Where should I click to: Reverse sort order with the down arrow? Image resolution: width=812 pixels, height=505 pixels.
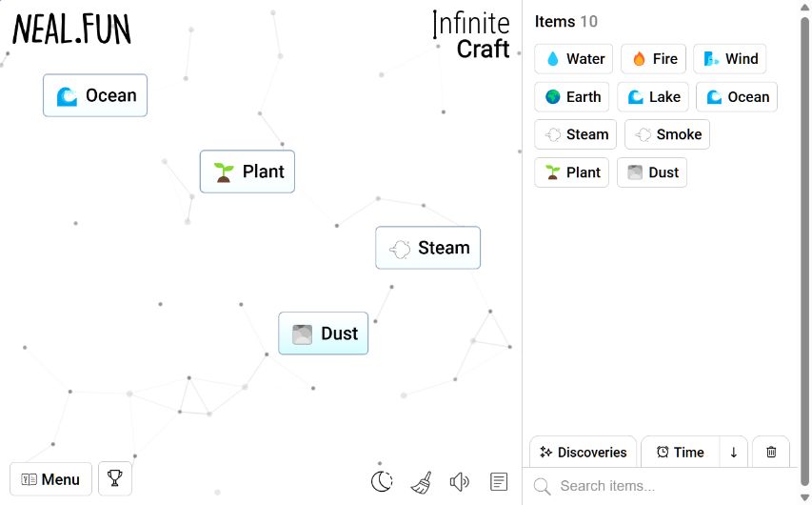733,452
